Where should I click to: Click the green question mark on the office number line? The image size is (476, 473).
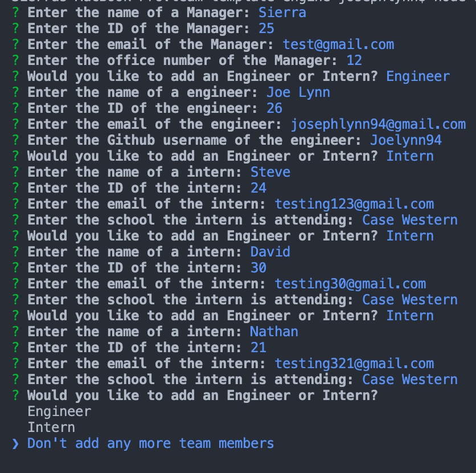coord(15,60)
